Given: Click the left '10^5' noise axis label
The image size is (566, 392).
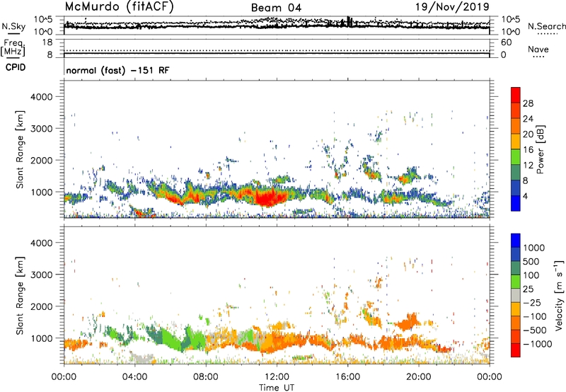Looking at the screenshot, I should click(x=44, y=20).
